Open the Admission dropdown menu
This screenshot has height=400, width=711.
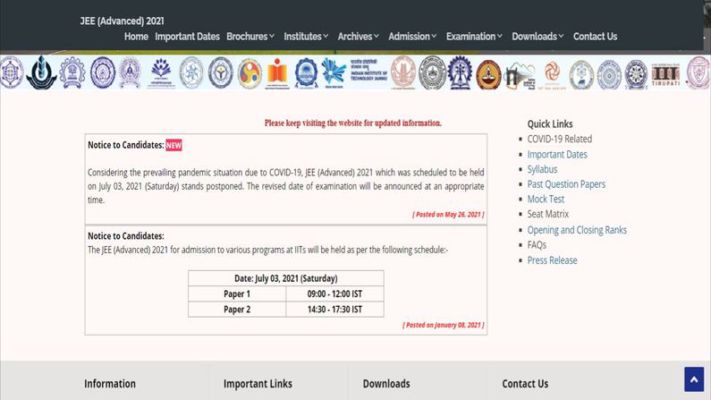412,36
